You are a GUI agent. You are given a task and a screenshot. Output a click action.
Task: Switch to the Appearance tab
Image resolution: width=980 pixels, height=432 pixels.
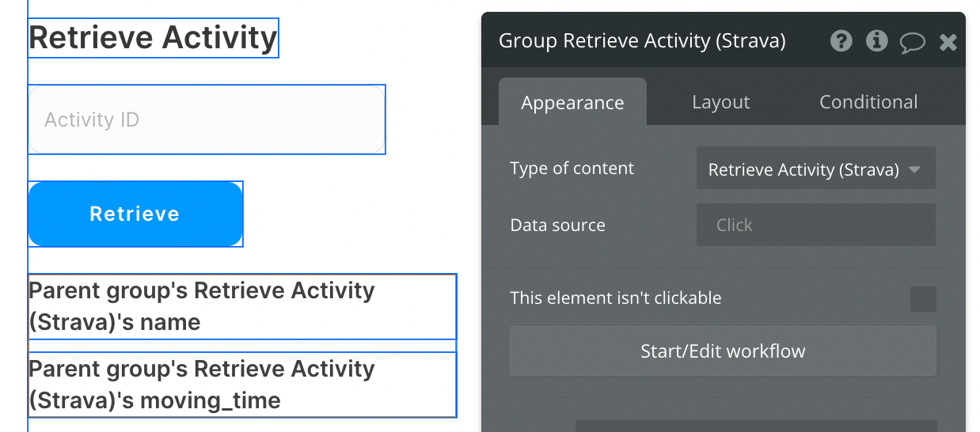coord(572,103)
